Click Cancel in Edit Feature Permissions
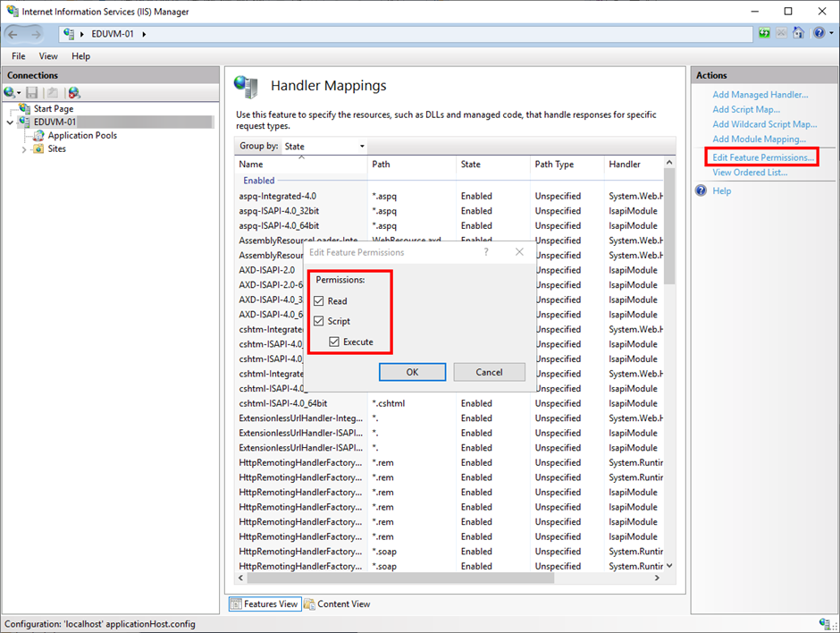 click(489, 372)
